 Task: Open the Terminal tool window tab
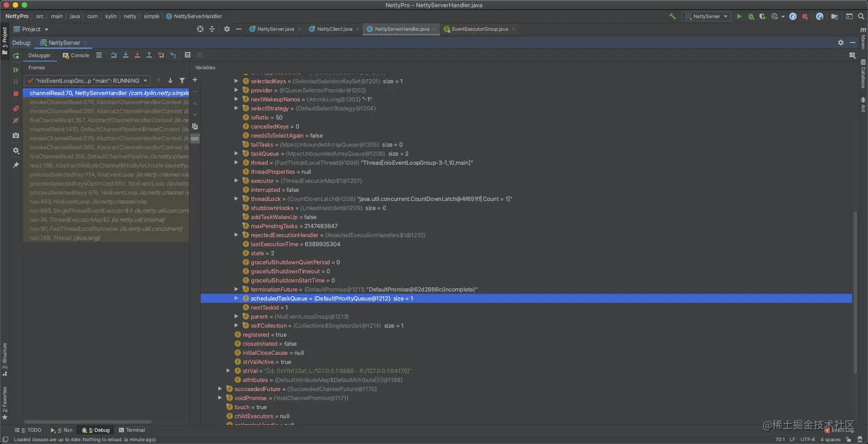pos(131,430)
